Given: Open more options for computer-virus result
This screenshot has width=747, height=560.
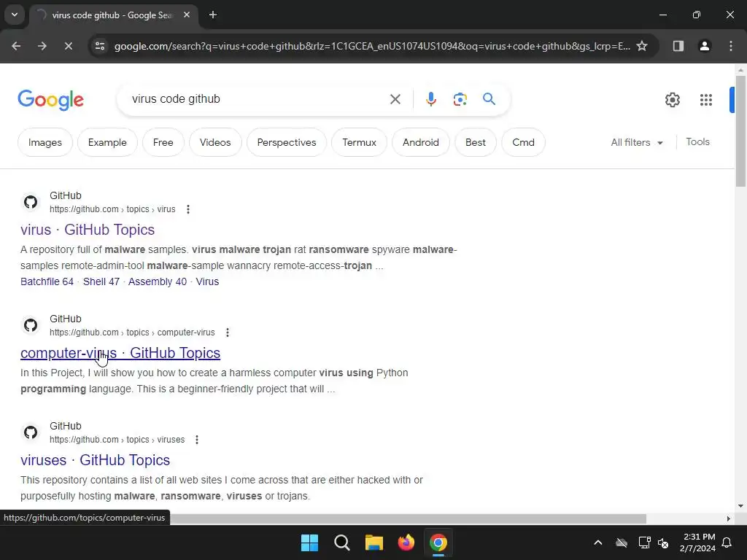Looking at the screenshot, I should point(228,332).
